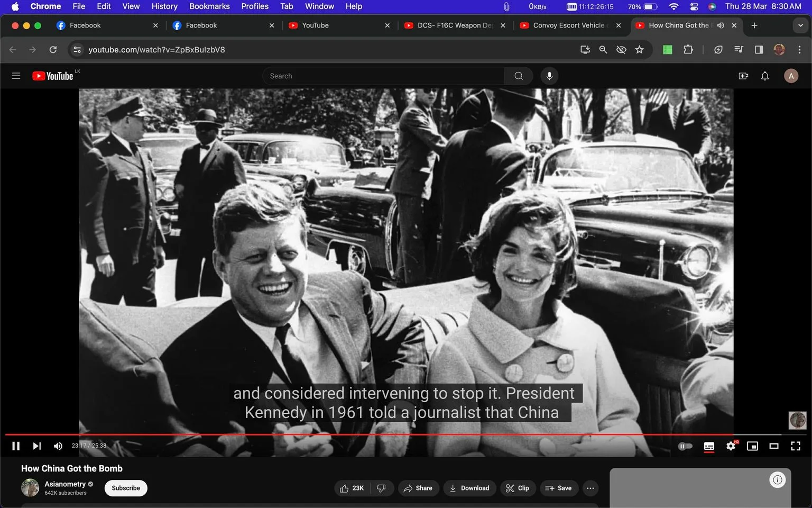
Task: Switch to DCS- F16C Weapon tab
Action: (454, 25)
